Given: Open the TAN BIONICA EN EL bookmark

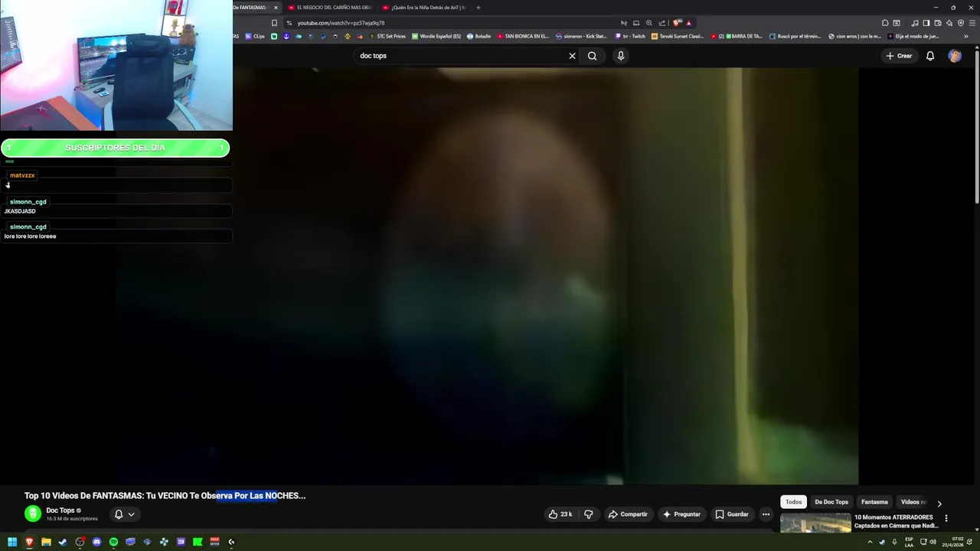Looking at the screenshot, I should [523, 36].
